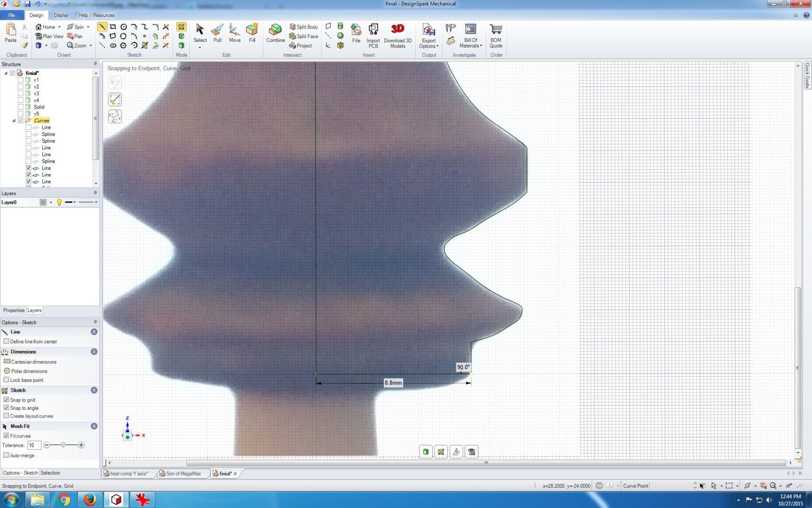
Task: Open Import PCB tool
Action: (x=373, y=36)
